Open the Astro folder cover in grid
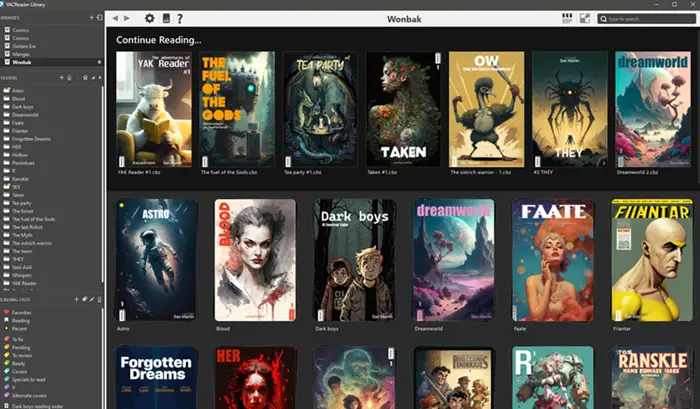 click(156, 260)
